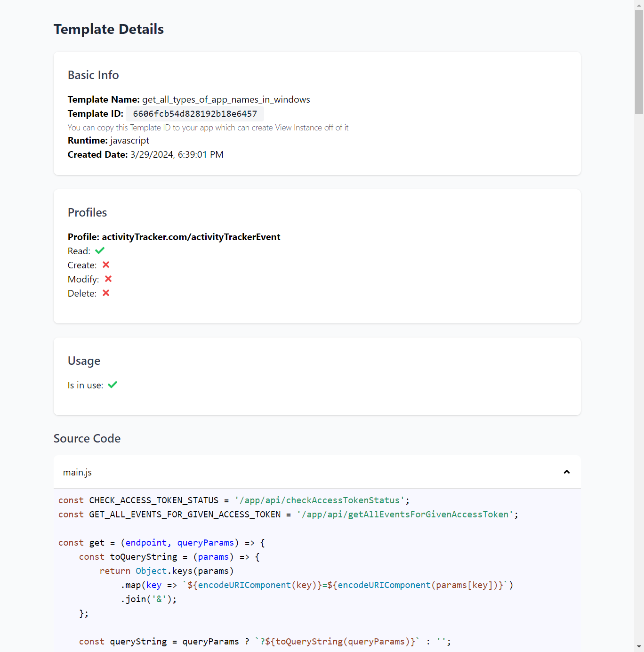The width and height of the screenshot is (644, 652).
Task: Click the template name get_all_types_of_app_names_in_windows
Action: click(x=226, y=100)
